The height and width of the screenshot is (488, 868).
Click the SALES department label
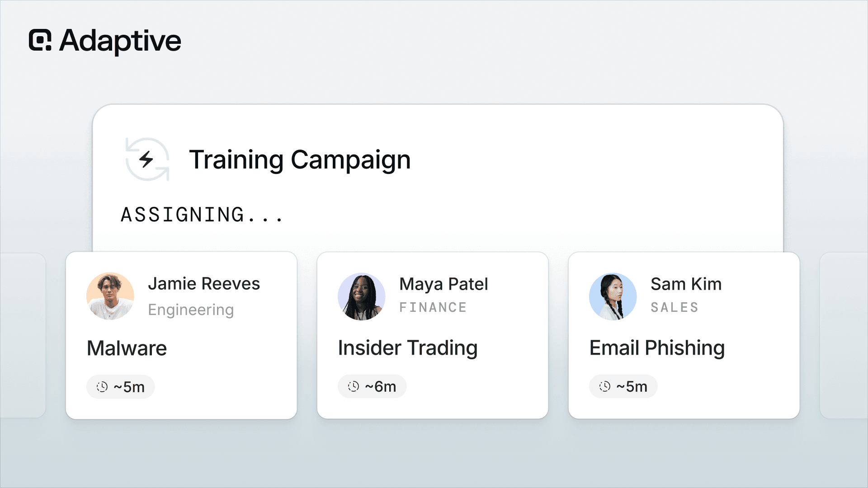pyautogui.click(x=675, y=307)
